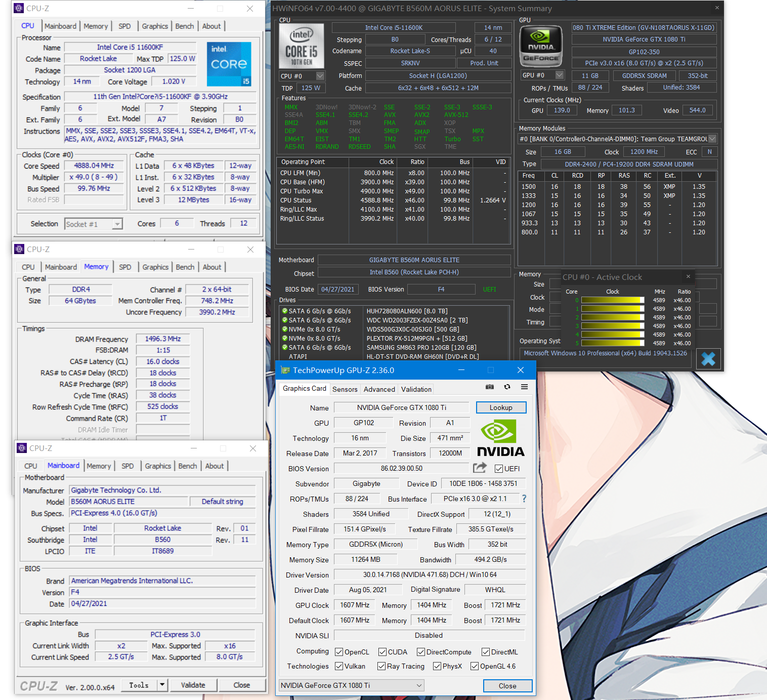This screenshot has height=700, width=767.
Task: Toggle the DirectML checkbox
Action: (x=486, y=652)
